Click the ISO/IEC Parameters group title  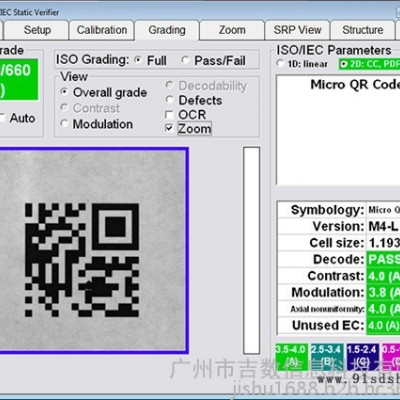coord(334,50)
